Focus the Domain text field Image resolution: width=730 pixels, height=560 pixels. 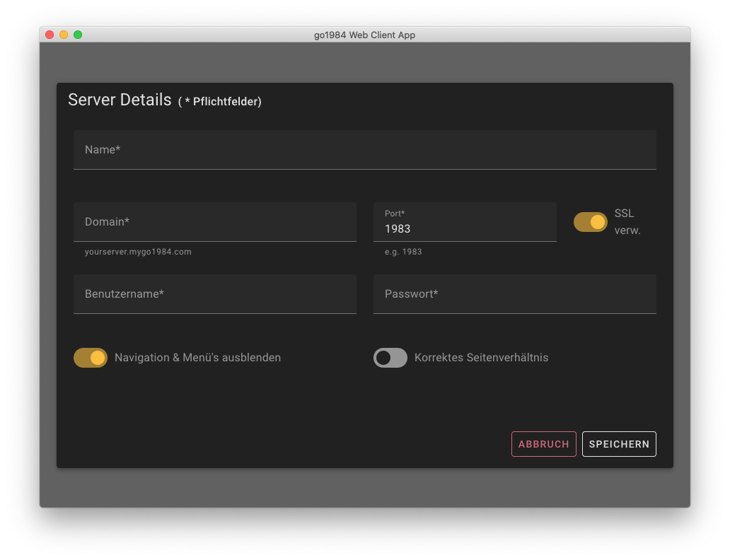click(x=214, y=222)
